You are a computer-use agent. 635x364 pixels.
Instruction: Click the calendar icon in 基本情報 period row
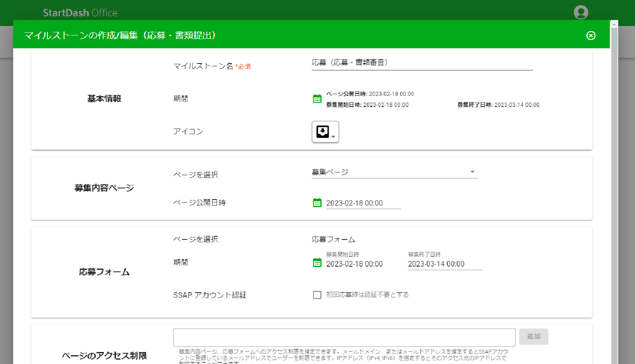tap(317, 99)
